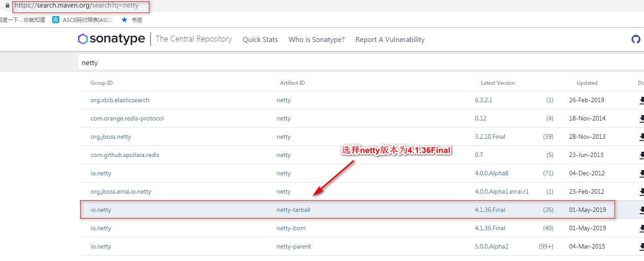Download icon for org.jboss.errai.io.netty row

[641, 192]
